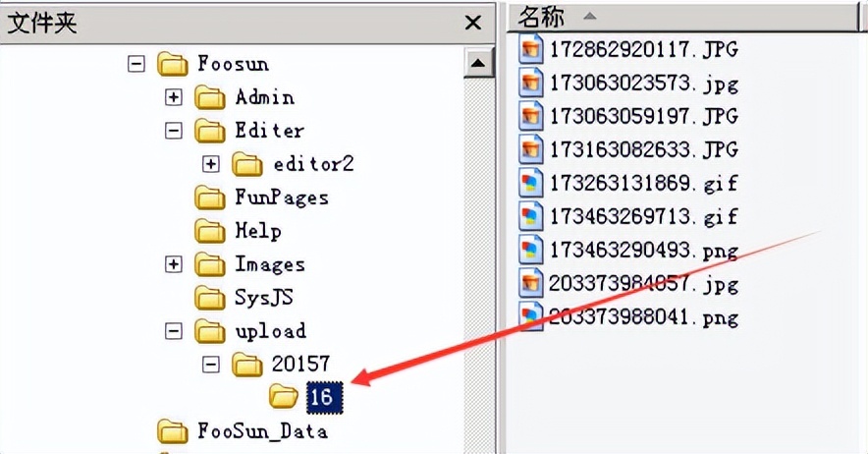This screenshot has height=454, width=868.
Task: Select file name 173063059197.JPG
Action: (644, 116)
